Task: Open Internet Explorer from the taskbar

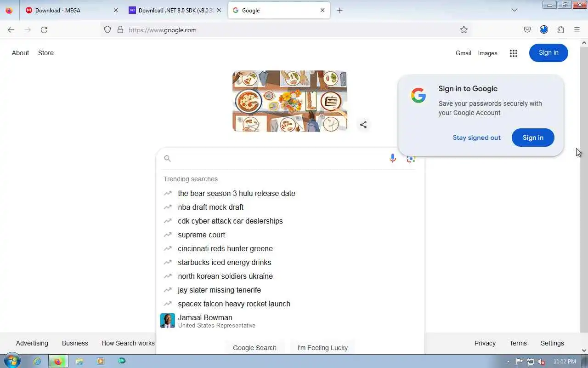Action: click(x=37, y=361)
